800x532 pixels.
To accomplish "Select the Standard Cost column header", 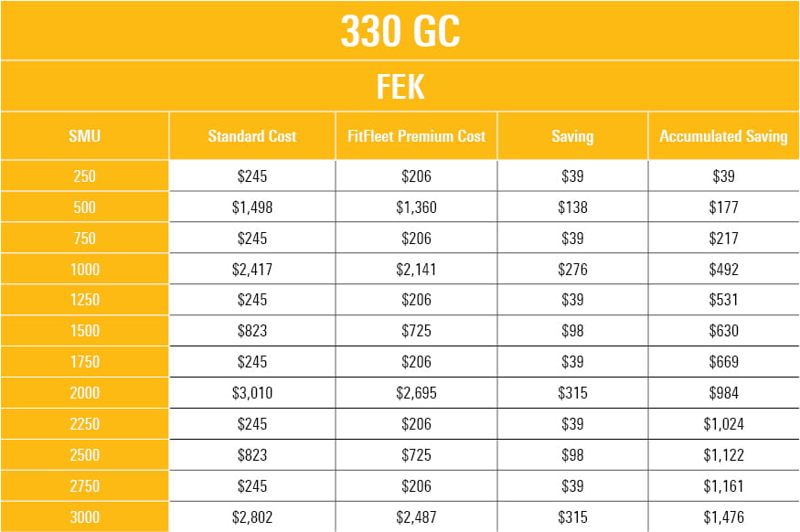I will (x=252, y=136).
